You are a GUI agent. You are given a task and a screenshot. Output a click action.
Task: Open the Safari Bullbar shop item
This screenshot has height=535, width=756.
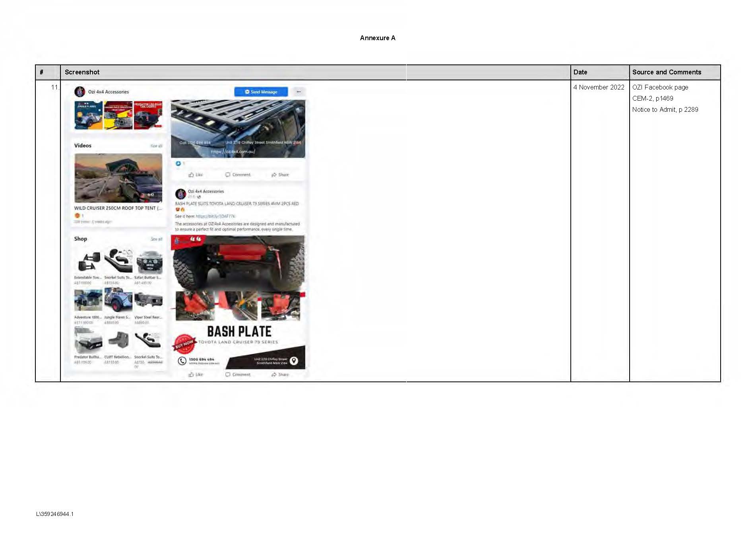[x=148, y=265]
